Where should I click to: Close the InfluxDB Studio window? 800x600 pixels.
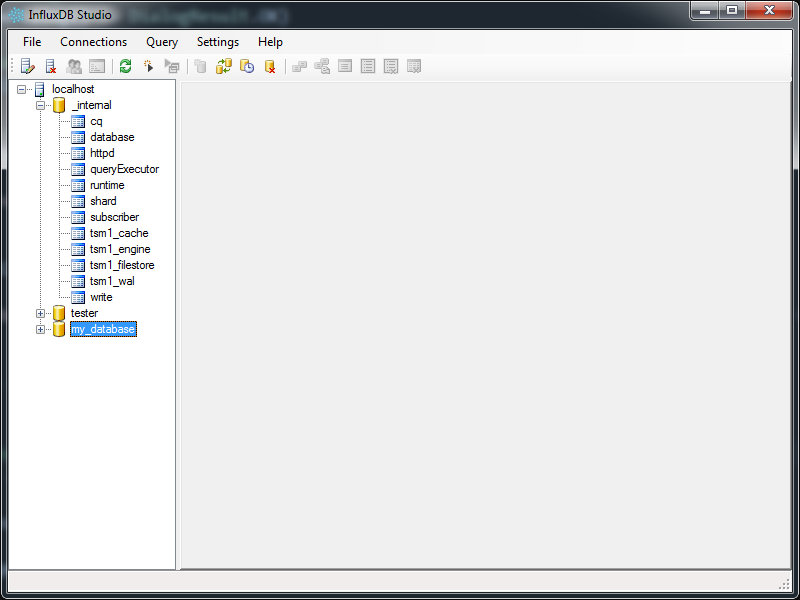(769, 11)
